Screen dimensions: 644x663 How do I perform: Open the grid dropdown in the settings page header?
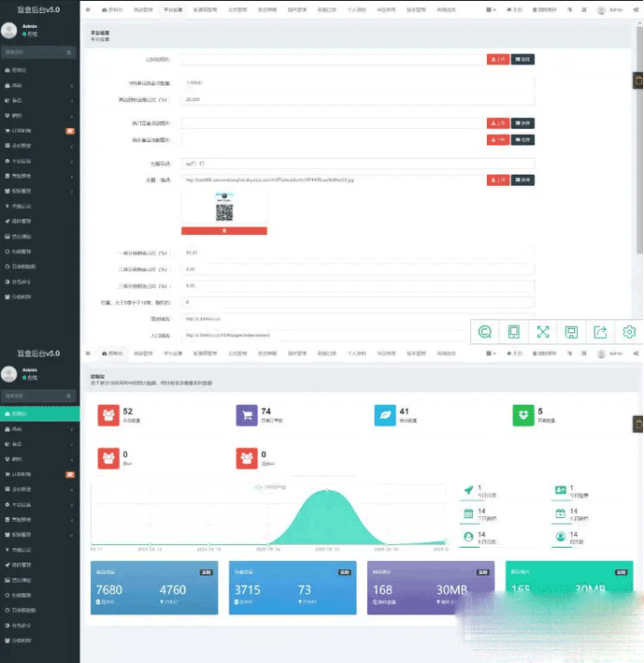coord(490,9)
